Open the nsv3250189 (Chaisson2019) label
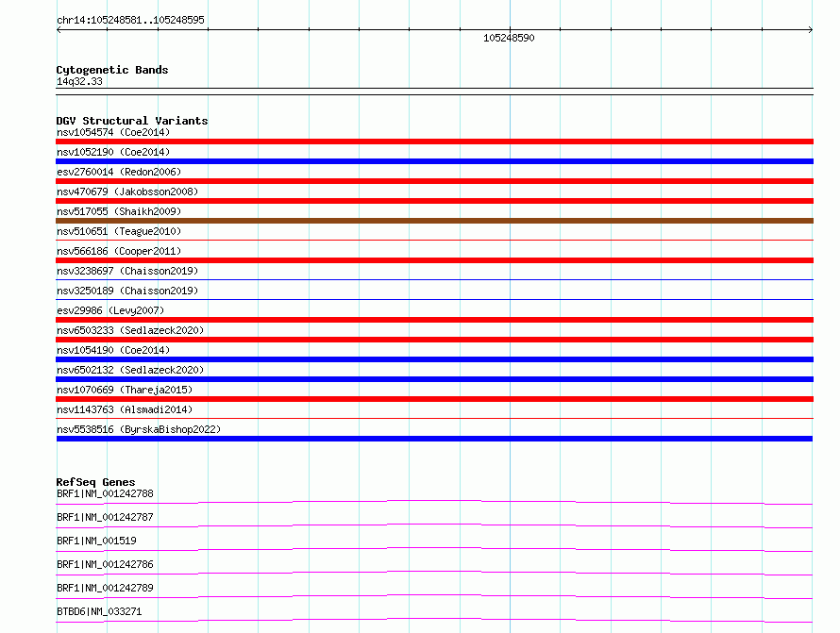 (127, 291)
